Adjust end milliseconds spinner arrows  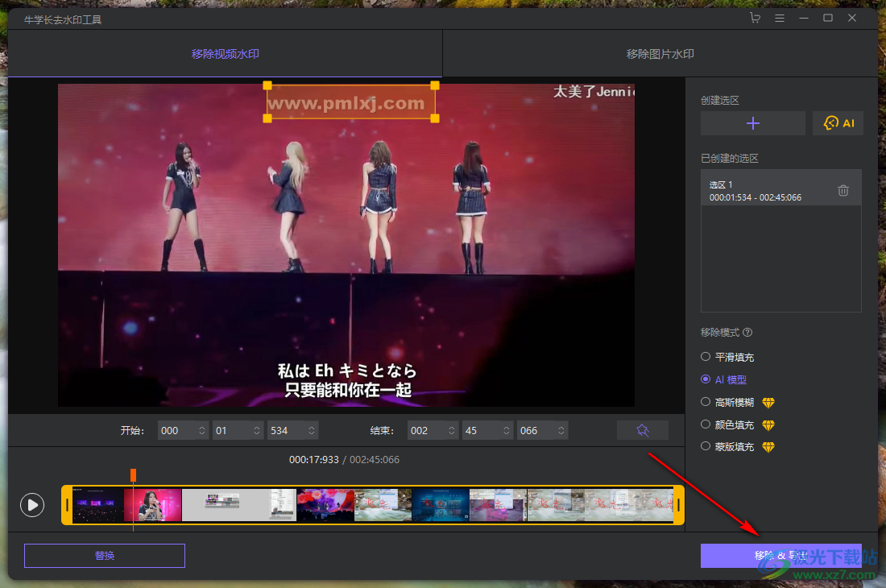point(561,430)
